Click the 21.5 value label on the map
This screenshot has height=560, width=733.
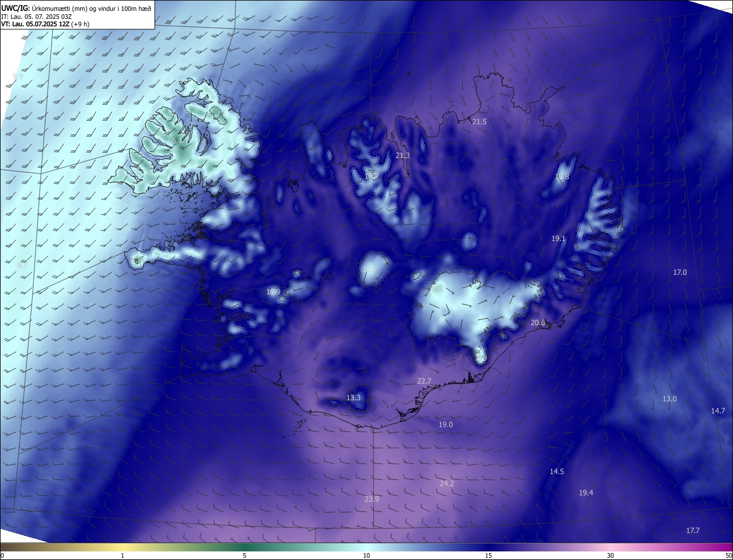tap(479, 122)
